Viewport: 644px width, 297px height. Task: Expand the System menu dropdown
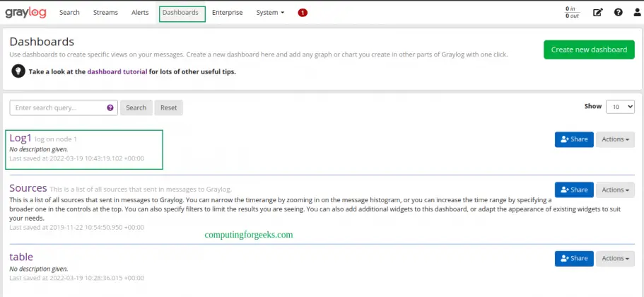click(270, 13)
